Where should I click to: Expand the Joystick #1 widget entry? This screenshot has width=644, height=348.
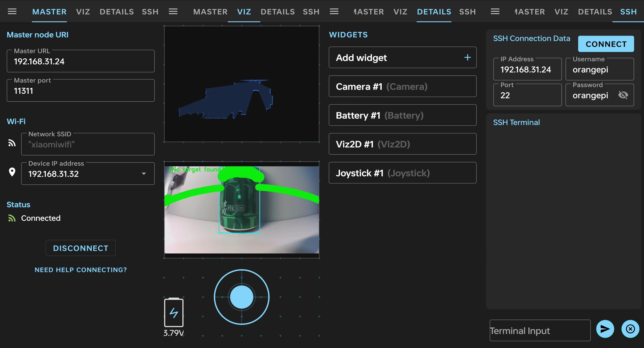click(x=402, y=173)
